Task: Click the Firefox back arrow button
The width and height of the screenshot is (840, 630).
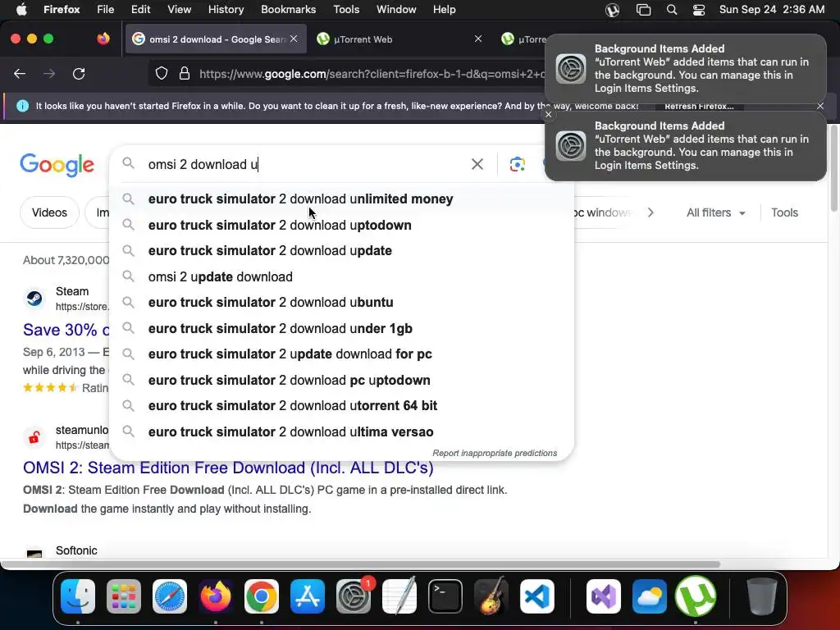Action: click(20, 74)
